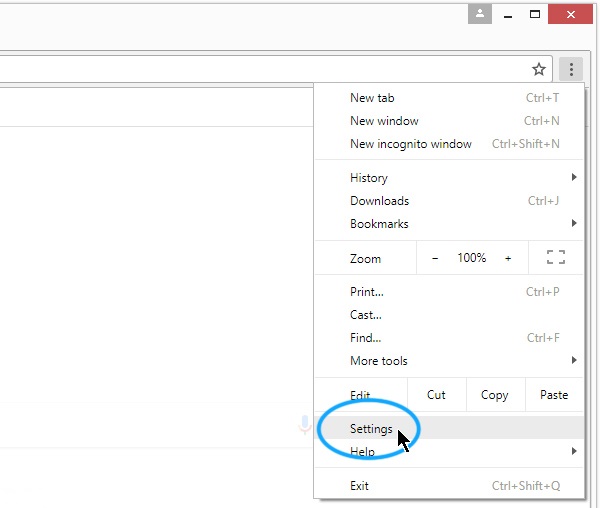The width and height of the screenshot is (600, 508).
Task: Choose New window menu entry
Action: (x=449, y=121)
